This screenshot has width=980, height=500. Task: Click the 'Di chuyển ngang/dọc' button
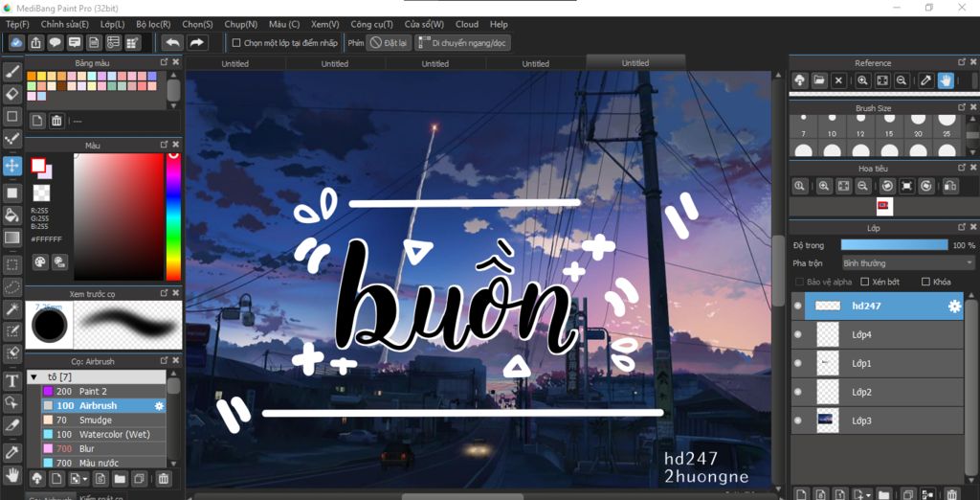[x=462, y=42]
